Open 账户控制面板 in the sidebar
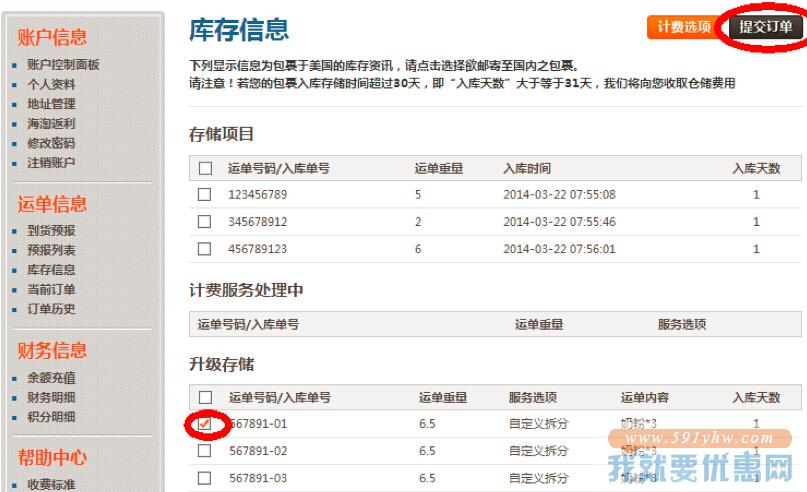The image size is (807, 492). pyautogui.click(x=63, y=64)
